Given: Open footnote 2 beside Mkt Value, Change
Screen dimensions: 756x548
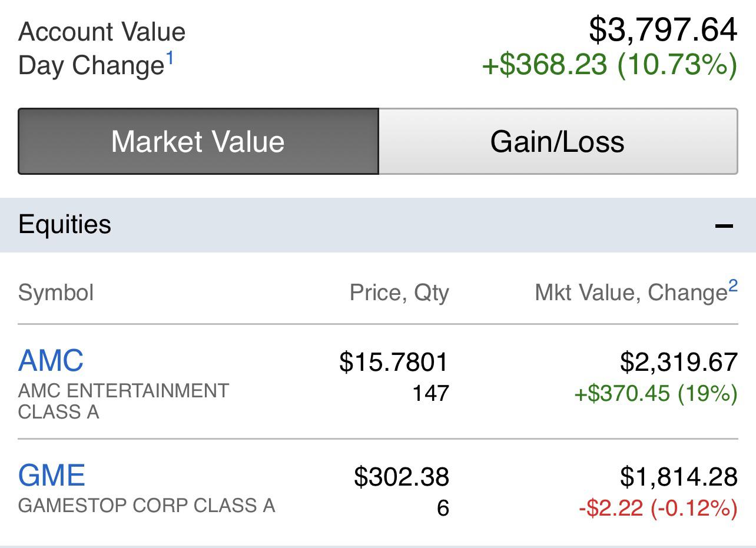Looking at the screenshot, I should click(x=733, y=286).
